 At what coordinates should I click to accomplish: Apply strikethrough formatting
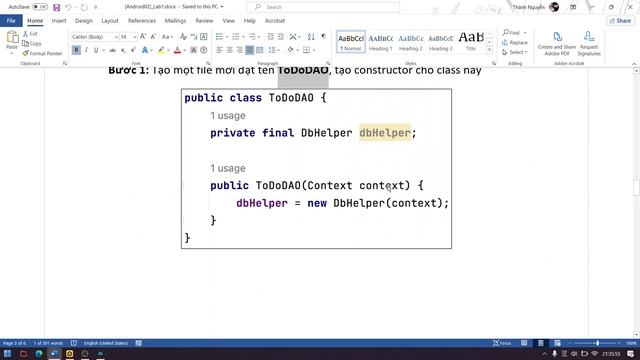pos(112,50)
